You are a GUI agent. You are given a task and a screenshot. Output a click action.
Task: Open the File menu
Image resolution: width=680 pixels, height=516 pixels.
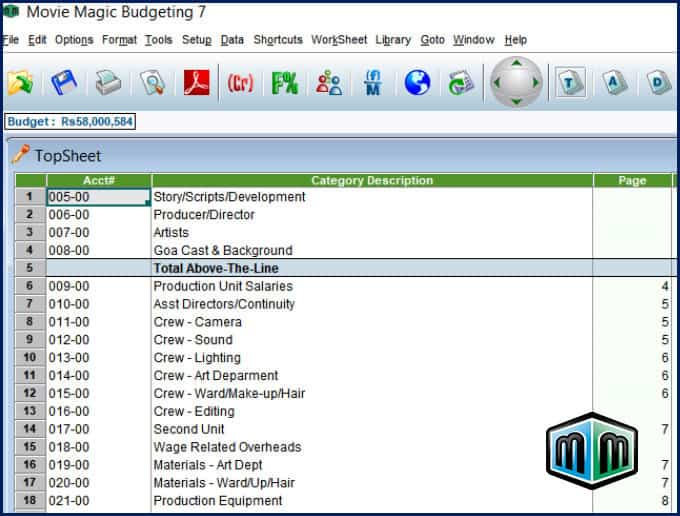click(x=10, y=40)
